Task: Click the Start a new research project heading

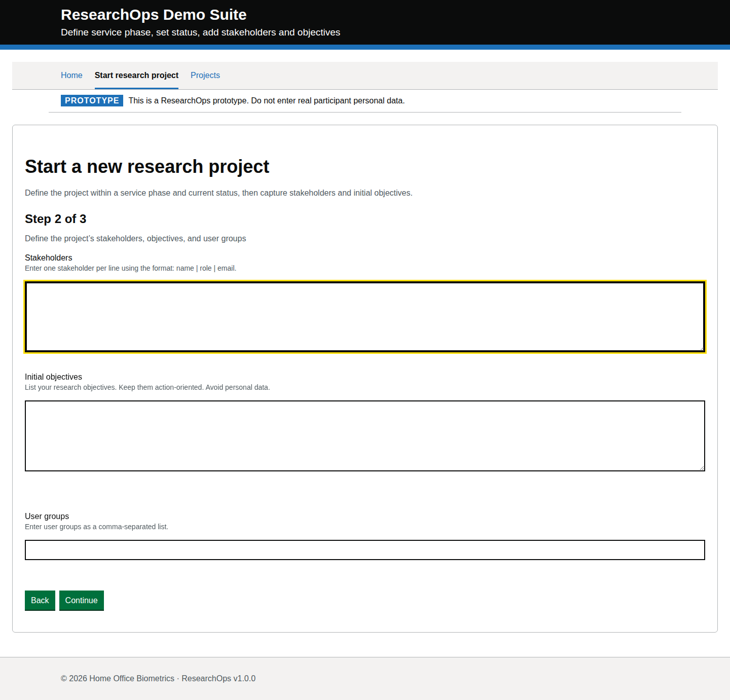Action: tap(147, 166)
